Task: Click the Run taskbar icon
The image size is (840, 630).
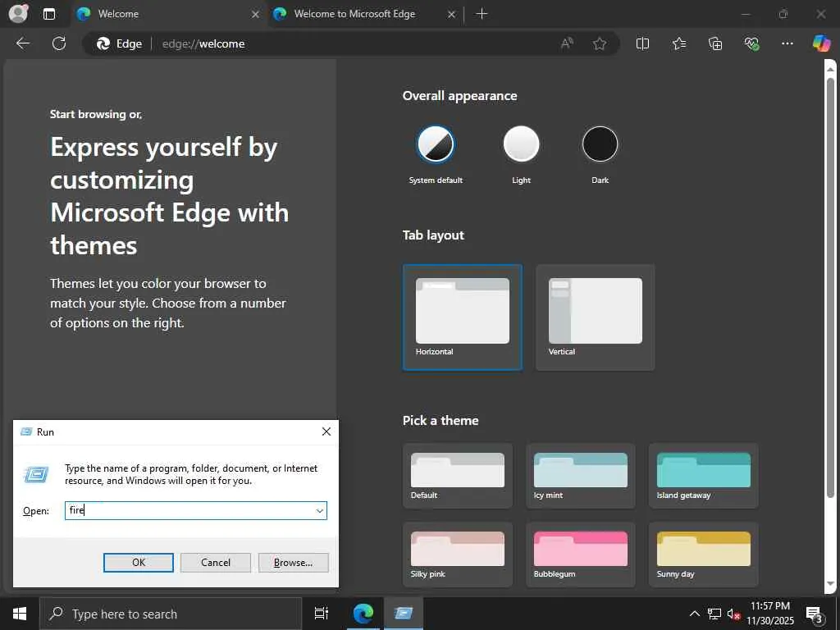Action: click(x=403, y=614)
